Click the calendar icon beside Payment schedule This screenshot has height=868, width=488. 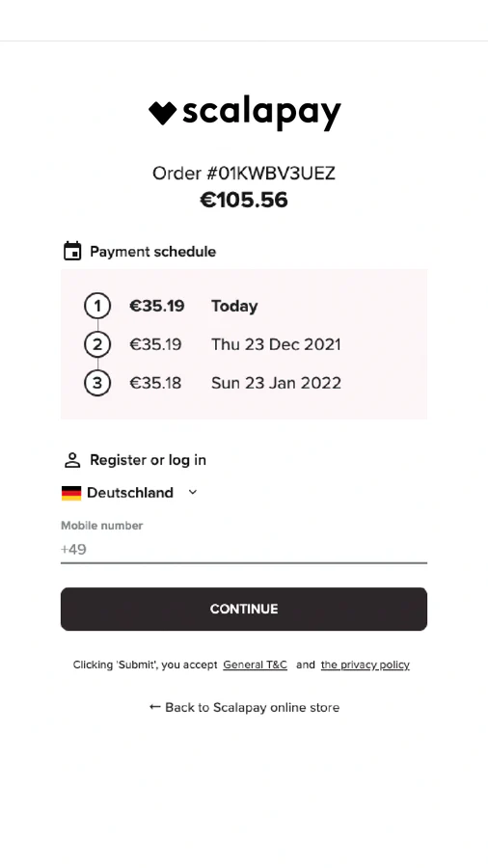tap(72, 251)
